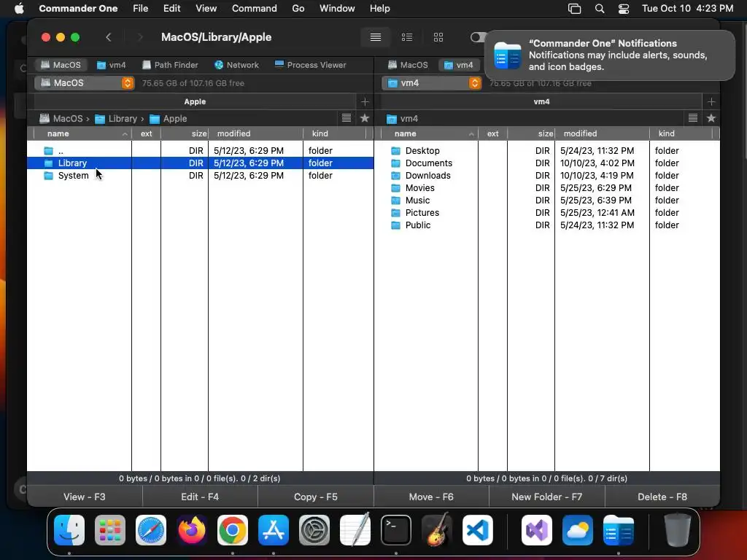747x560 pixels.
Task: Click Edit - F4 button
Action: 200,497
